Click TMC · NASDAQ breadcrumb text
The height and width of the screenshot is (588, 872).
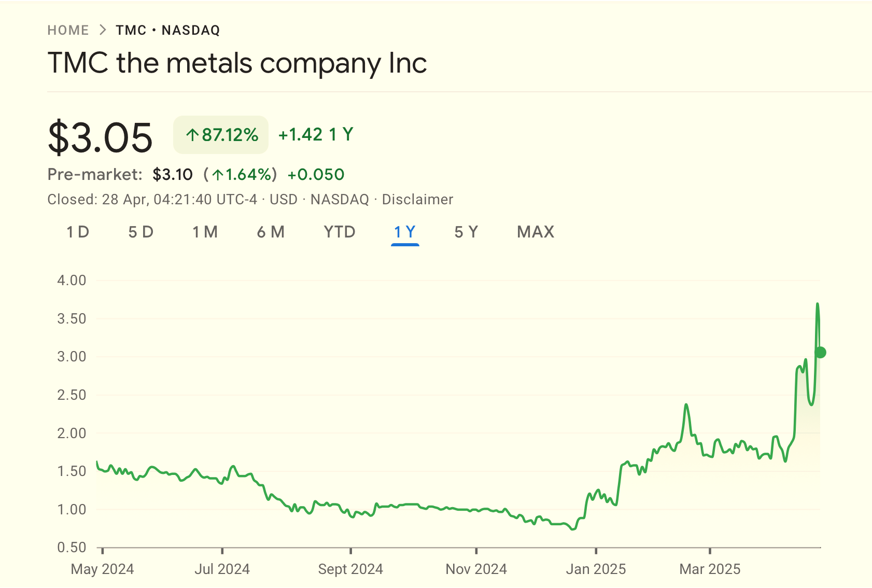pyautogui.click(x=167, y=30)
